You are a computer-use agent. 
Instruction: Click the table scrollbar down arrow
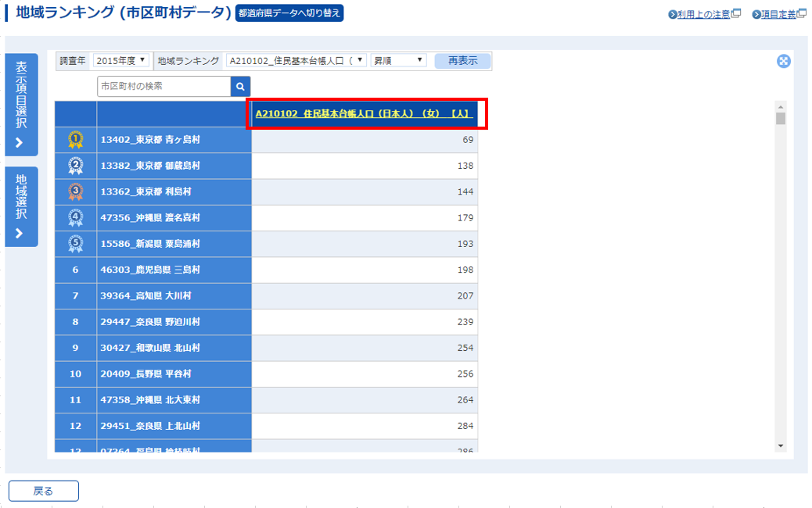[x=780, y=445]
